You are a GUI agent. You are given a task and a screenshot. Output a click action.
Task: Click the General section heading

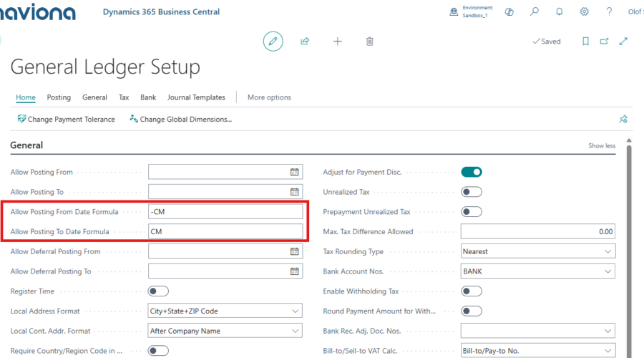click(x=26, y=145)
